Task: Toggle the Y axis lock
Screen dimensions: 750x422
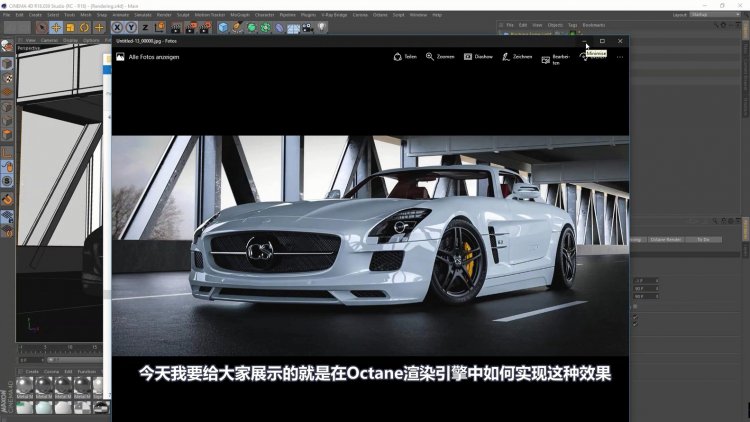Action: coord(131,28)
